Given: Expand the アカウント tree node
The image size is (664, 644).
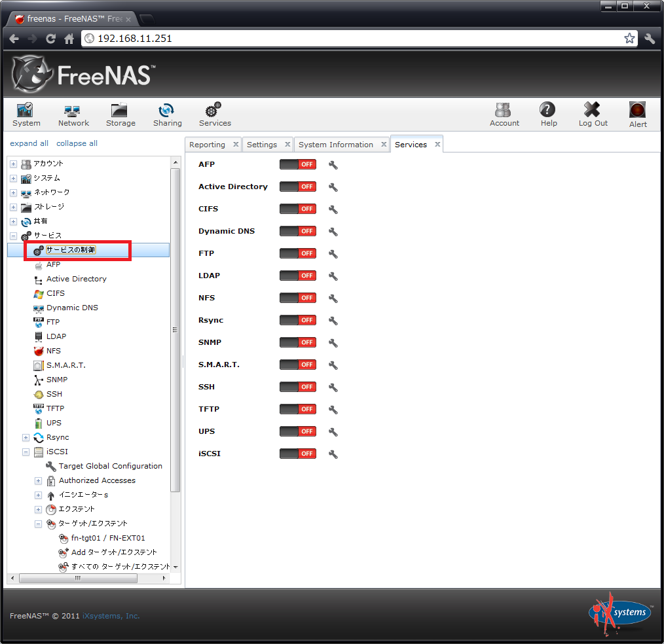Looking at the screenshot, I should (x=14, y=164).
